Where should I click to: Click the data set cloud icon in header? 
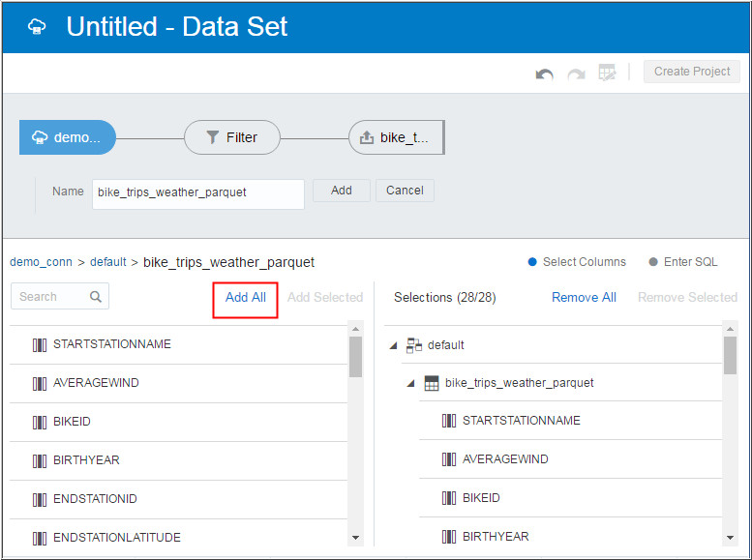(x=37, y=27)
